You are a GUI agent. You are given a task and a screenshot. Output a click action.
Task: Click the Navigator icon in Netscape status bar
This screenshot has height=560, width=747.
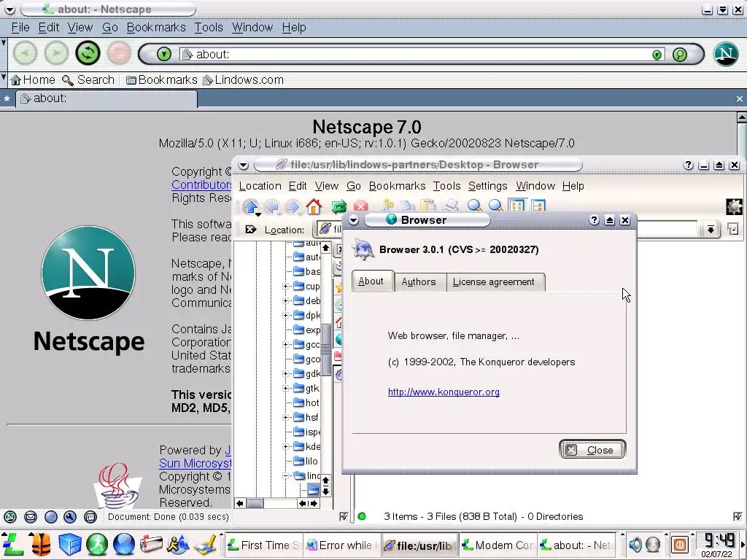pyautogui.click(x=10, y=517)
